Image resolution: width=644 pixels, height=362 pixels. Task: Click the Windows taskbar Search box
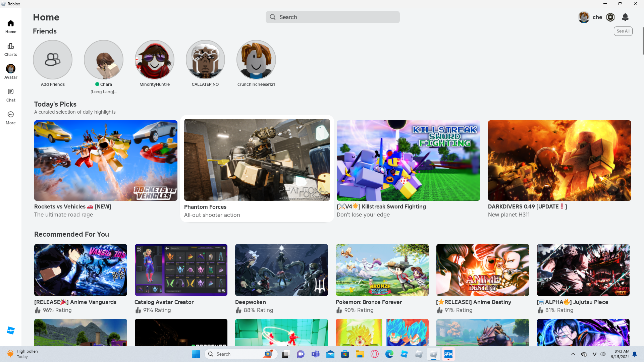pos(241,354)
